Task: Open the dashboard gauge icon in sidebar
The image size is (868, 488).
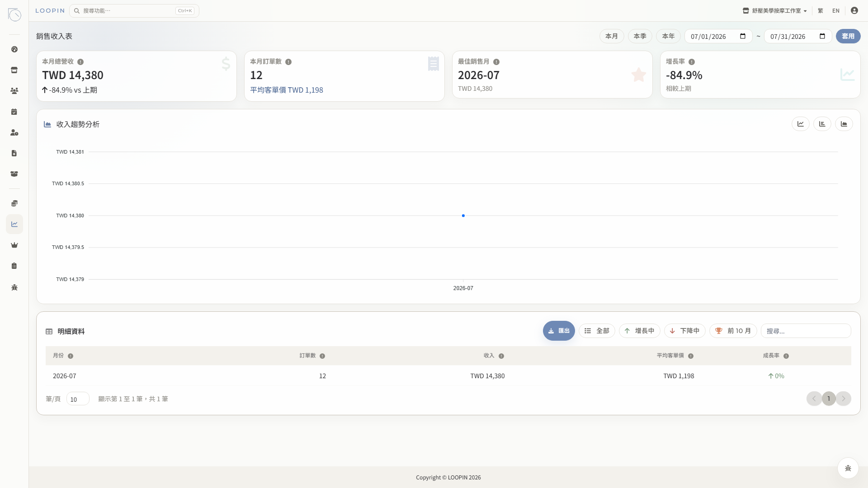Action: coord(14,49)
